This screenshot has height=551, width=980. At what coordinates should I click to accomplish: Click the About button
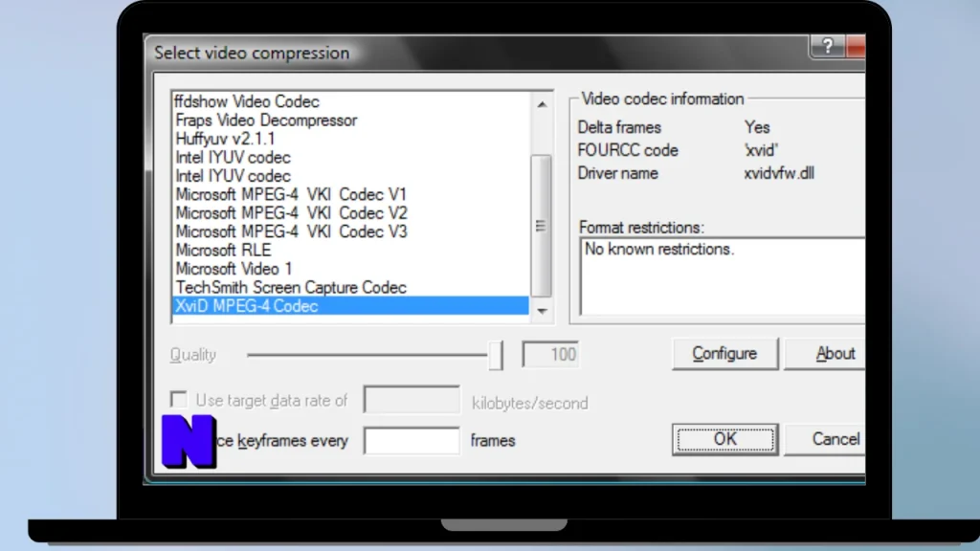[825, 354]
